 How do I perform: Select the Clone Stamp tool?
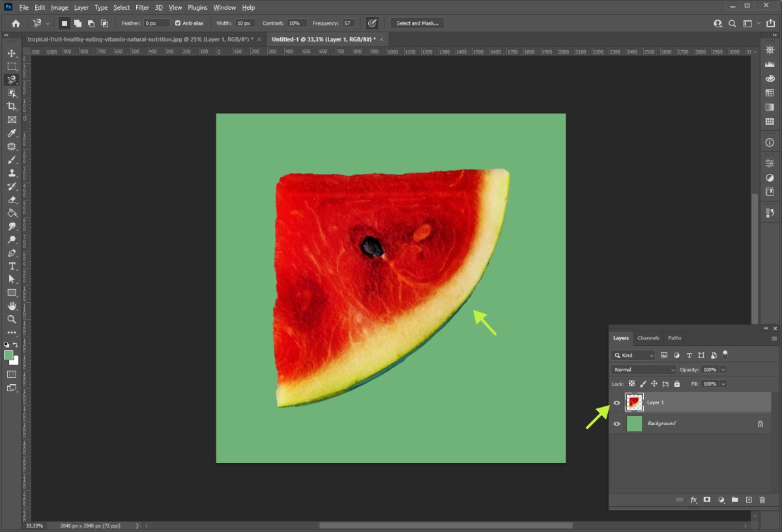click(12, 173)
